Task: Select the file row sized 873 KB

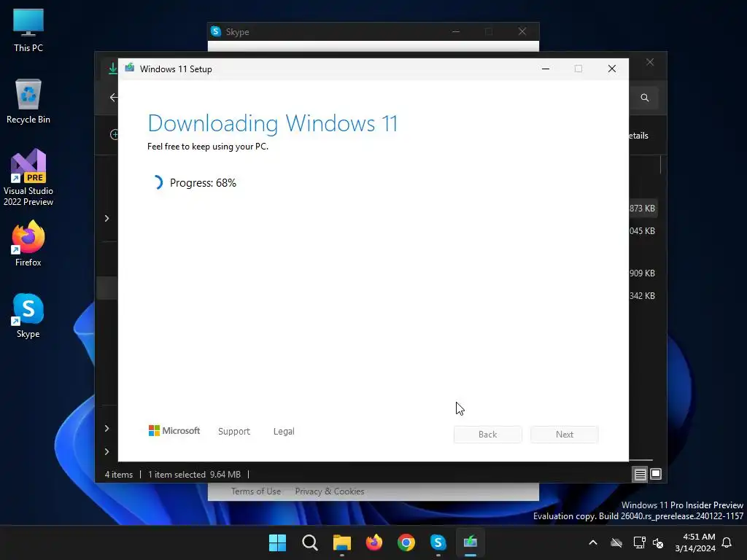Action: coord(643,209)
